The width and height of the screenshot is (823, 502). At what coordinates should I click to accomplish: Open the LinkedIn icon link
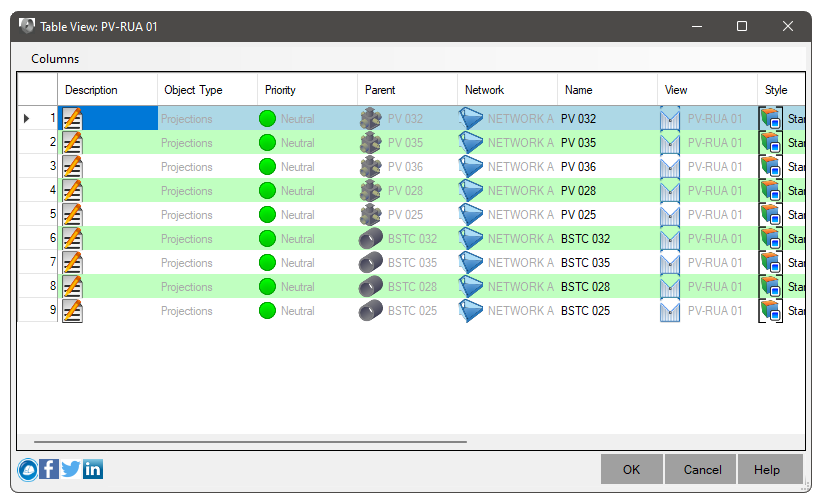coord(93,468)
